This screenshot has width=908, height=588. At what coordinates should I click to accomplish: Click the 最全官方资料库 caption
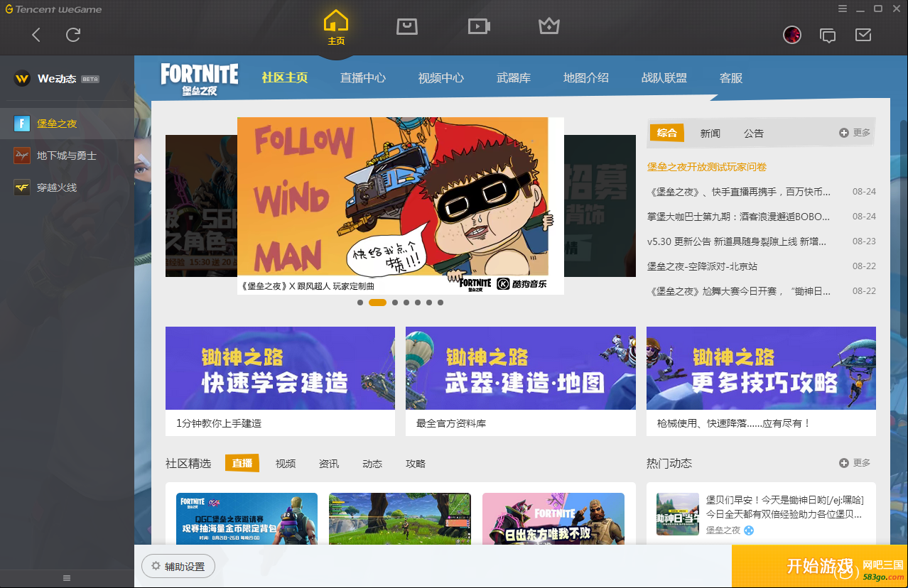[x=451, y=423]
